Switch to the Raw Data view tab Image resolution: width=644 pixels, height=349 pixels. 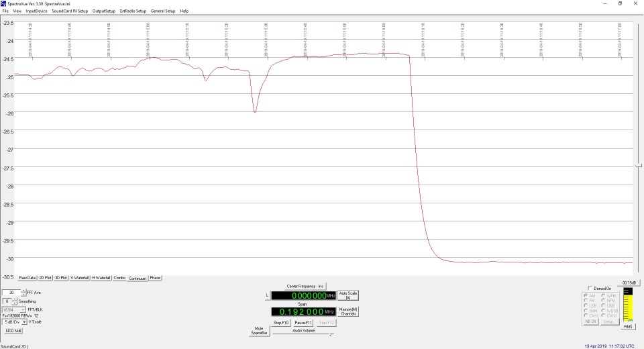[27, 278]
